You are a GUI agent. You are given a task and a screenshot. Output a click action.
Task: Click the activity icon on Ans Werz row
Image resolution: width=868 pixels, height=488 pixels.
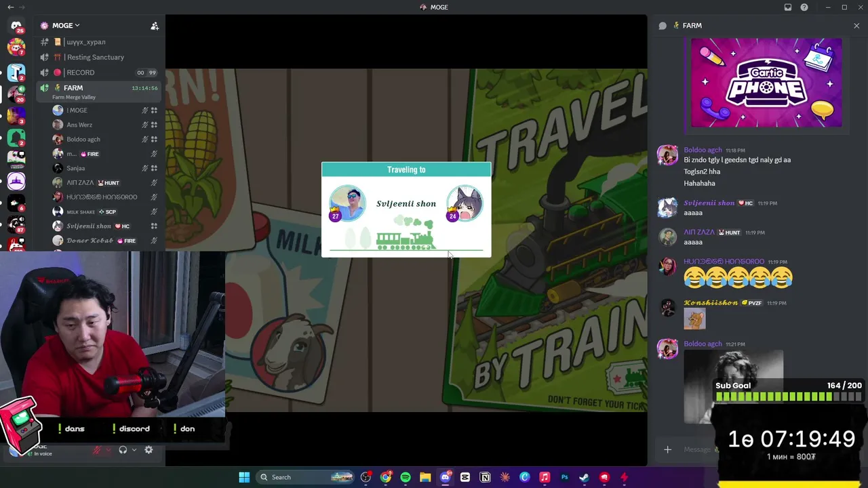point(154,125)
